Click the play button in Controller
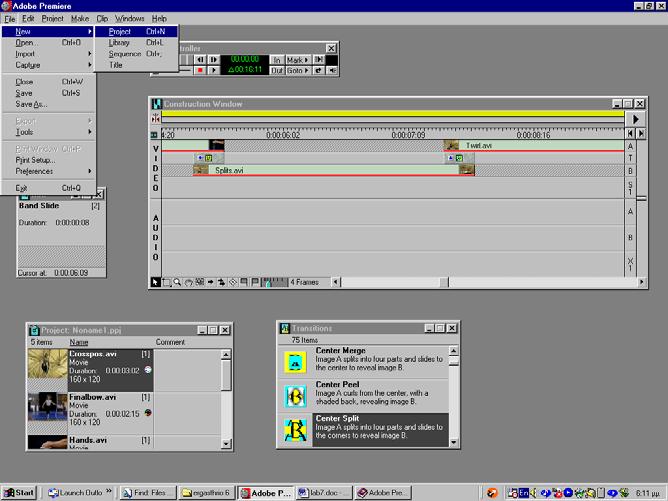Screen dimensions: 668x501 (213, 70)
